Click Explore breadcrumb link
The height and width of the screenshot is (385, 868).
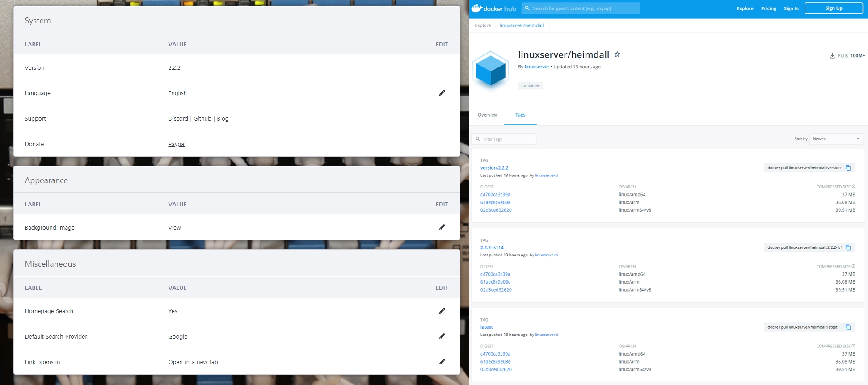click(483, 25)
